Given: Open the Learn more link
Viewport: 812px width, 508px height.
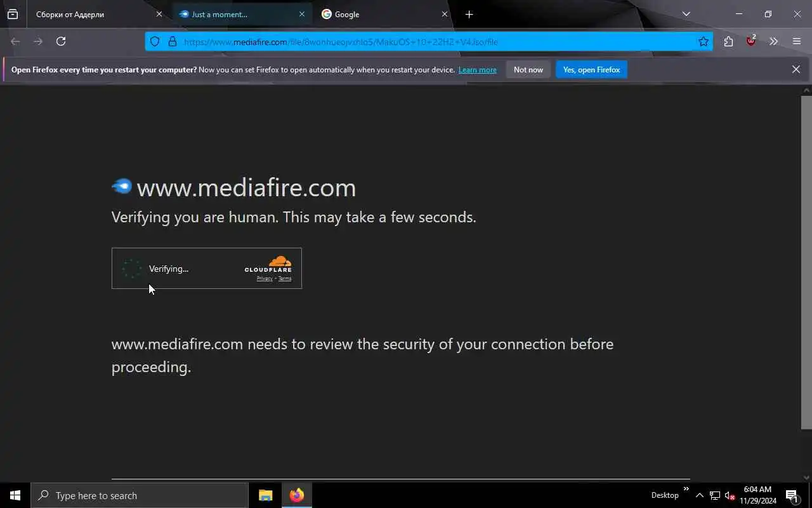Looking at the screenshot, I should tap(478, 70).
